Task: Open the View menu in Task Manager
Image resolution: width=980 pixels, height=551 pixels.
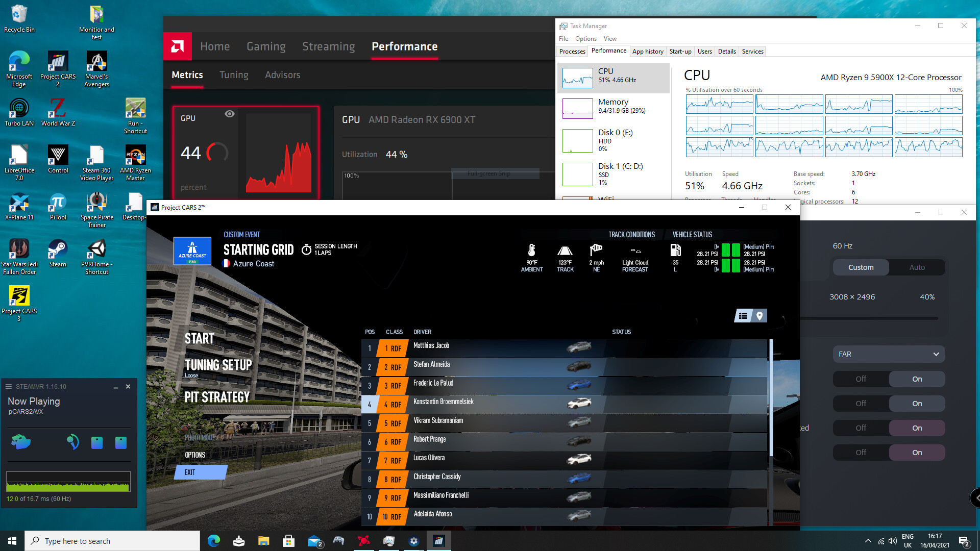Action: (x=610, y=39)
